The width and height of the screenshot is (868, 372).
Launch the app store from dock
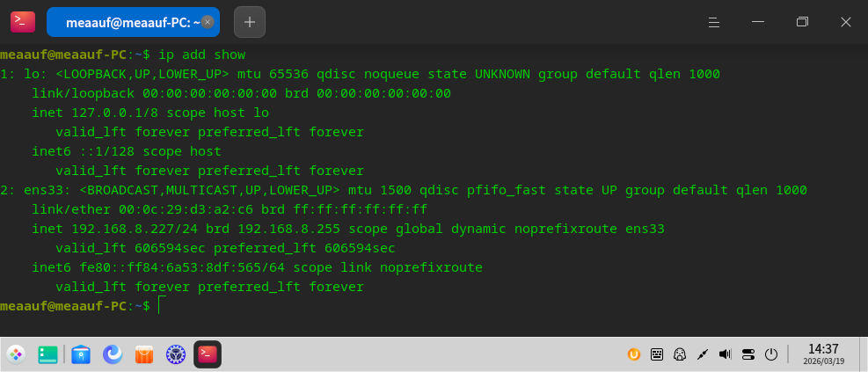click(x=81, y=354)
